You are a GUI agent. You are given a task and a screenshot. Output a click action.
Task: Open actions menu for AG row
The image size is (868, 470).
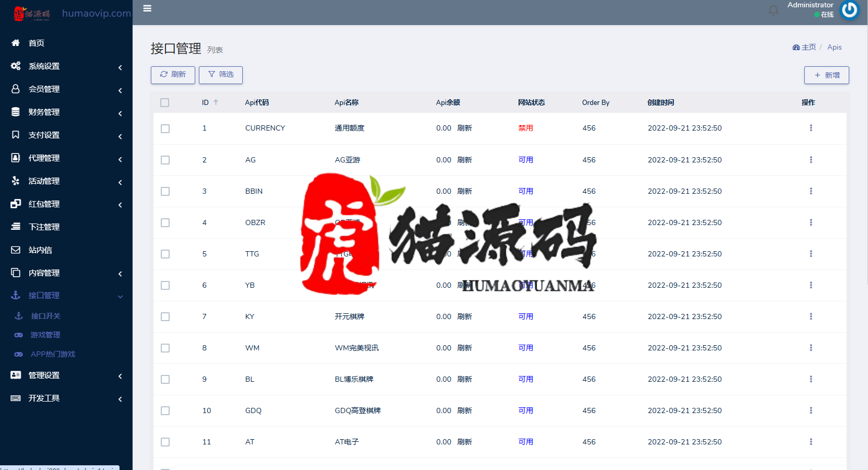pos(811,160)
